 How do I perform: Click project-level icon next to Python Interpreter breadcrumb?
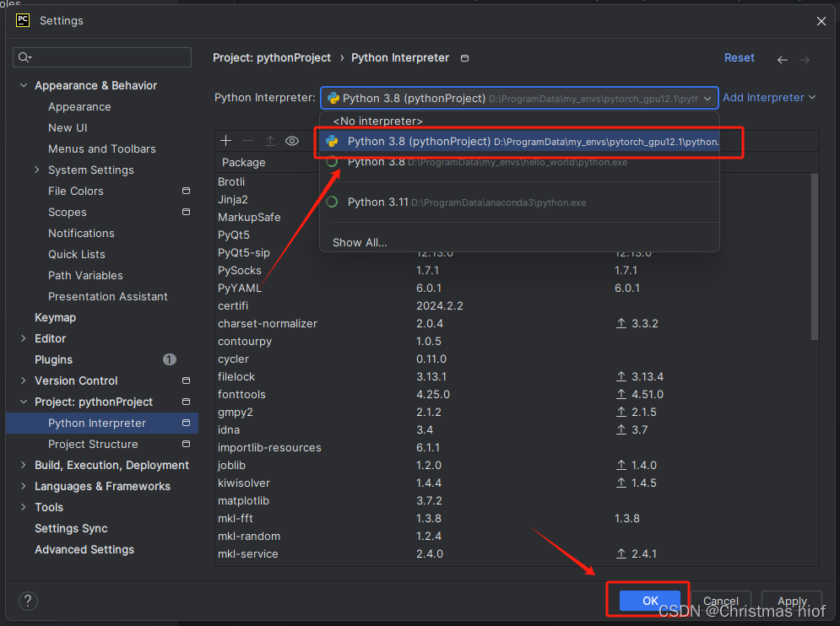click(464, 58)
